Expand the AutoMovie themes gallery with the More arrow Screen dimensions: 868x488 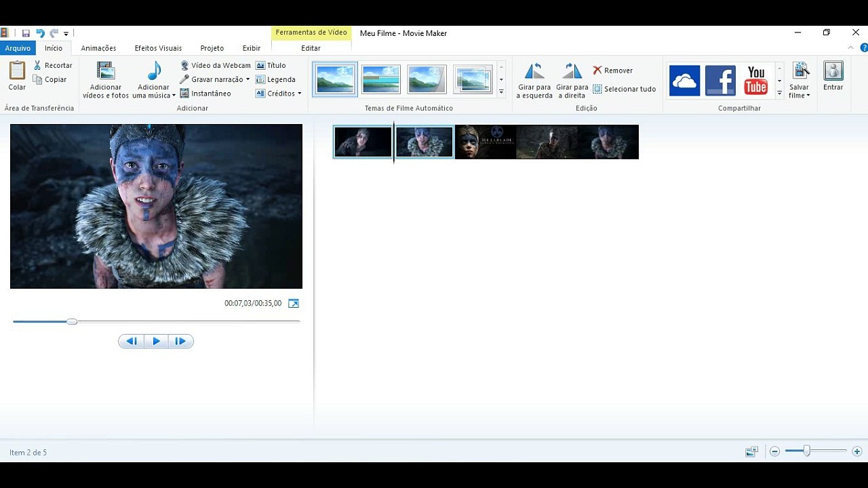click(x=501, y=91)
